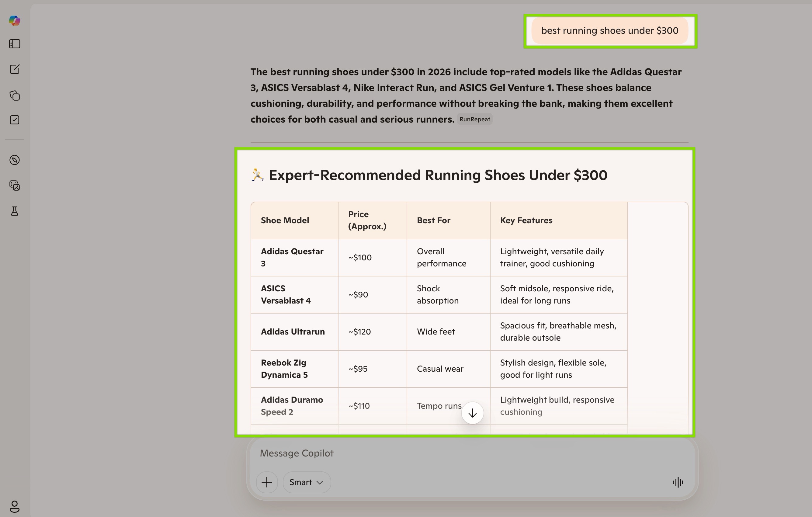Viewport: 812px width, 517px height.
Task: Open the checklist tasks icon in sidebar
Action: tap(15, 120)
